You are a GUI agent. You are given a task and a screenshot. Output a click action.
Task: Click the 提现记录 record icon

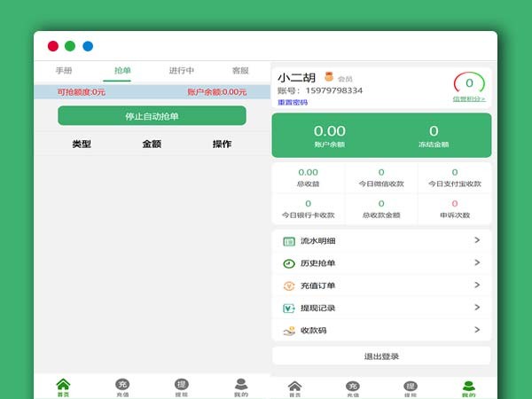click(x=289, y=308)
